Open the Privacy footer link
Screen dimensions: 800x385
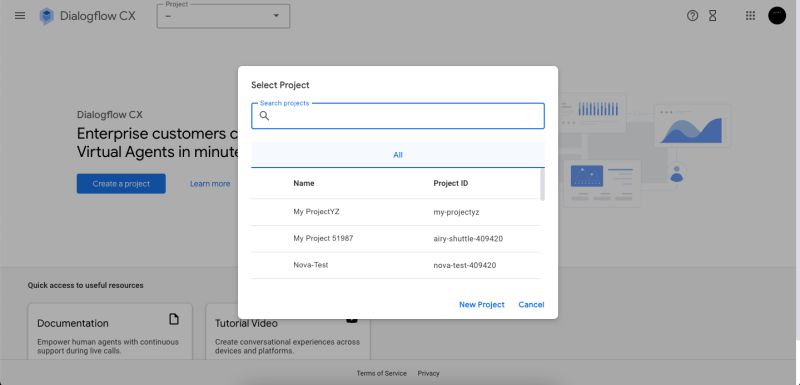[x=428, y=373]
